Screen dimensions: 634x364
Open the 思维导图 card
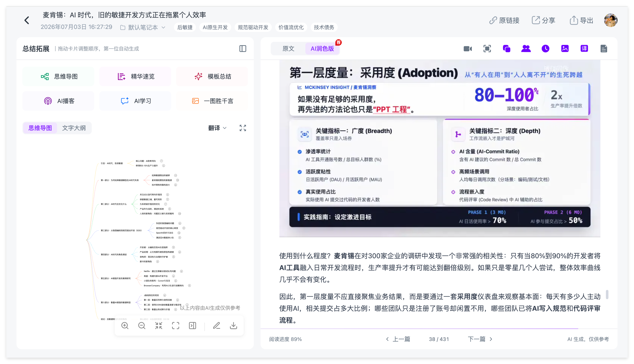pyautogui.click(x=58, y=76)
